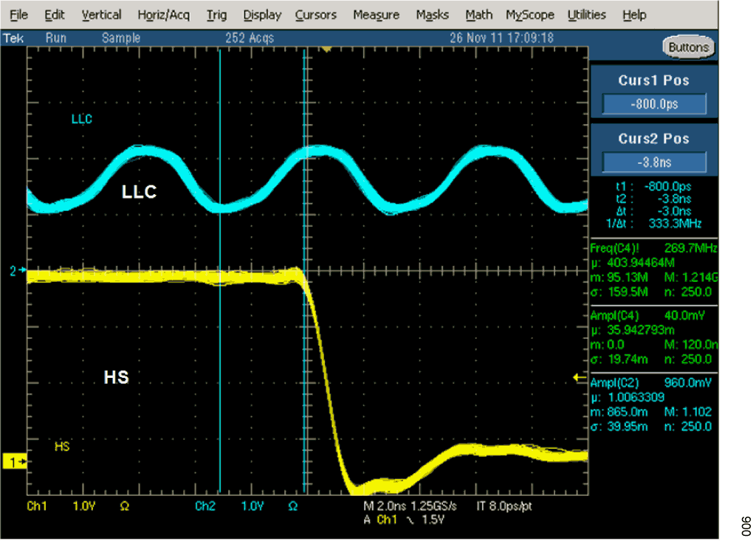Open the Measure menu
Image resolution: width=756 pixels, height=541 pixels.
pos(376,14)
